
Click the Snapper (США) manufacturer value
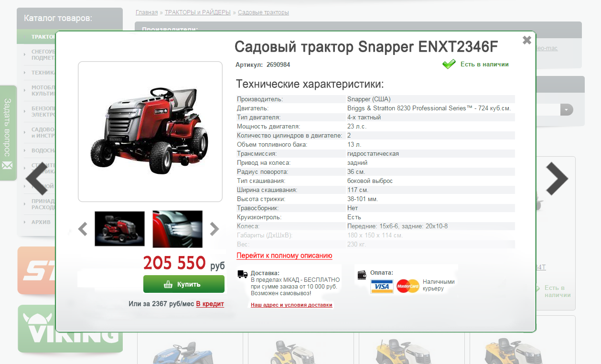click(369, 99)
